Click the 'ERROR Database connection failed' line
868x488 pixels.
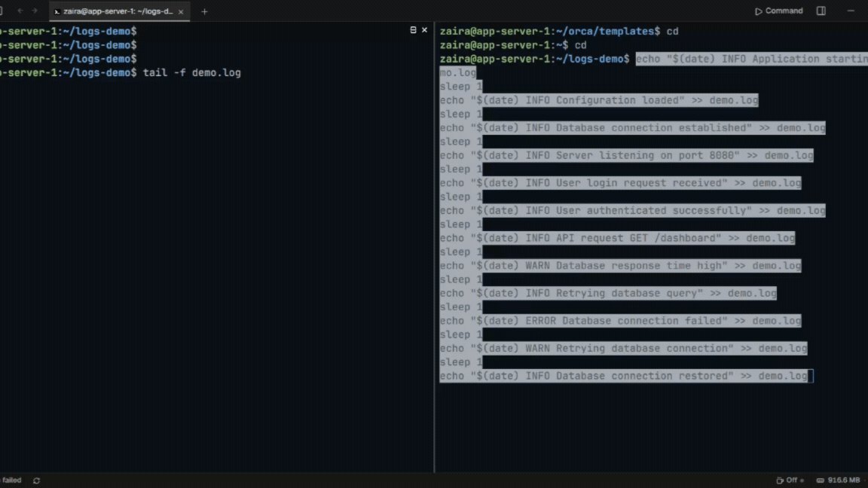tap(621, 321)
